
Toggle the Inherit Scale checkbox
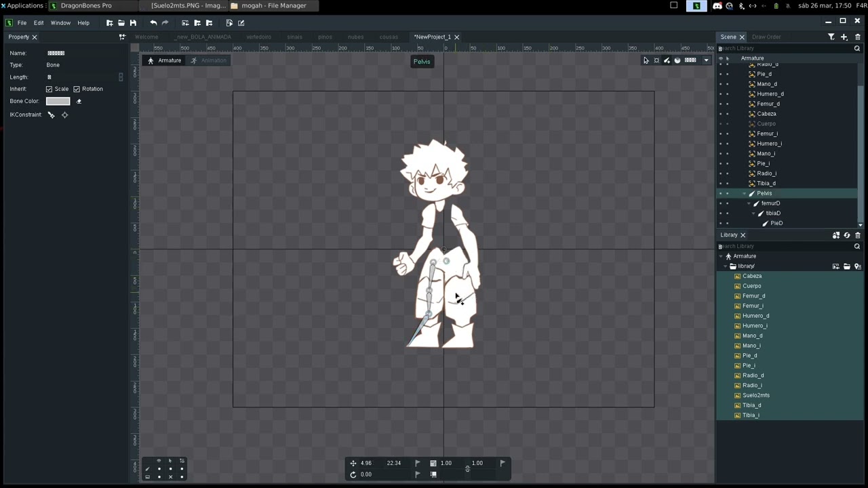point(49,89)
